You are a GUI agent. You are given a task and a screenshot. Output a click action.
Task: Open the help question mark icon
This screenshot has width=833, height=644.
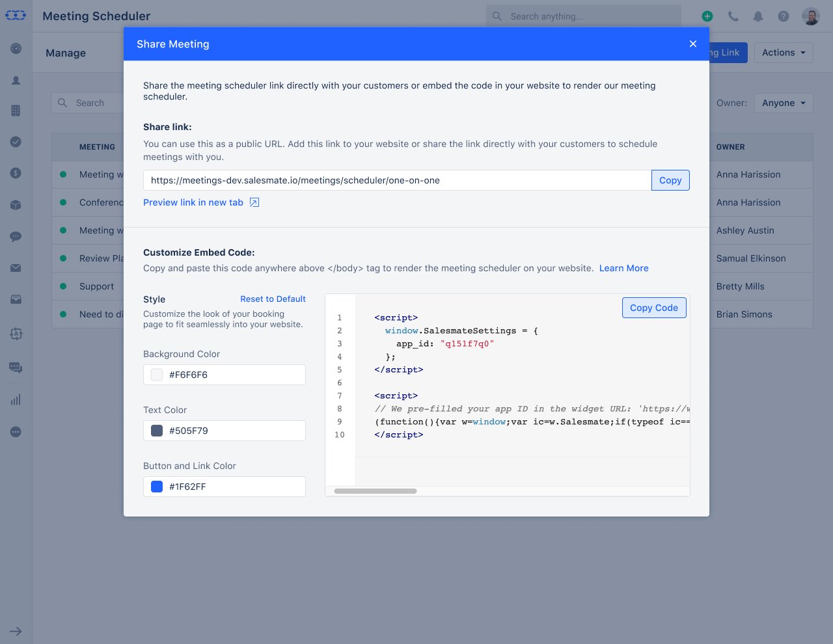tap(784, 16)
